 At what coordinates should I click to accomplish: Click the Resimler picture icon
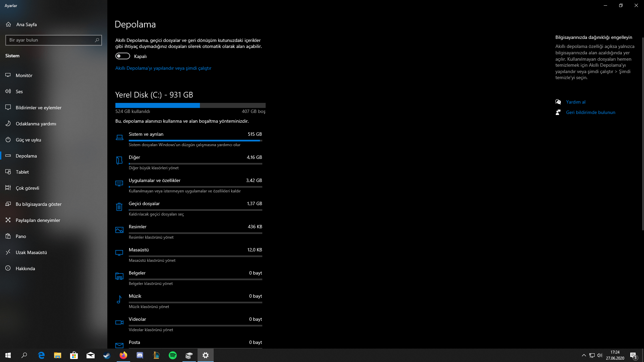119,230
